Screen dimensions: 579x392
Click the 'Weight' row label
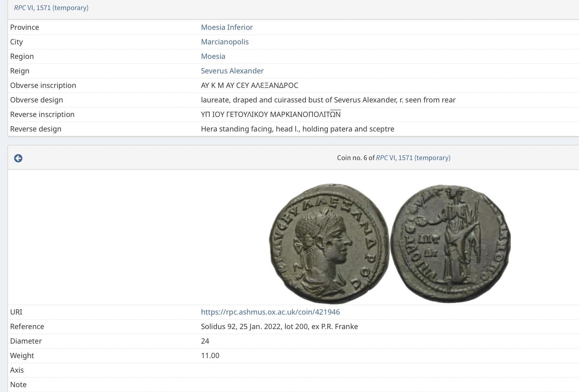[x=22, y=355]
